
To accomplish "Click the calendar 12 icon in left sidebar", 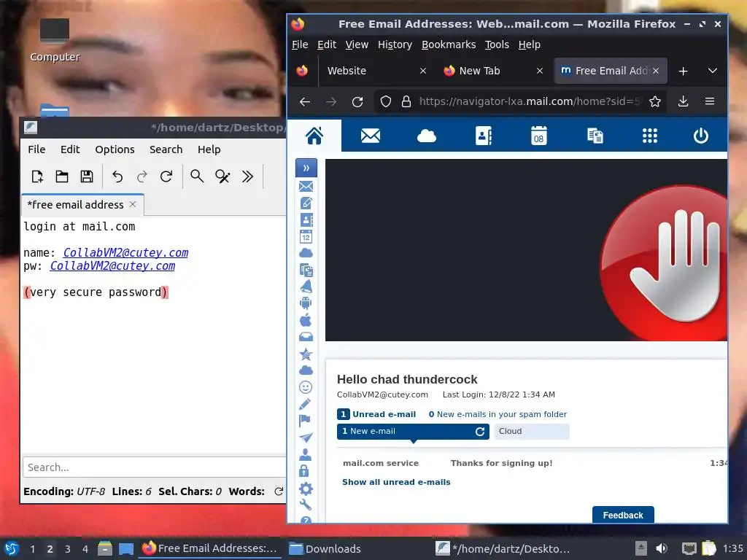I will [306, 237].
